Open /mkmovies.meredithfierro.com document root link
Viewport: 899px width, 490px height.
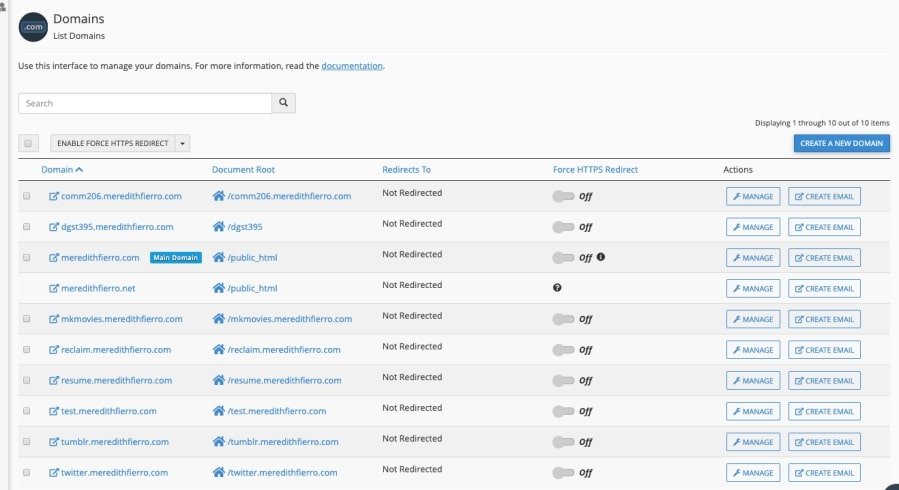pyautogui.click(x=290, y=319)
